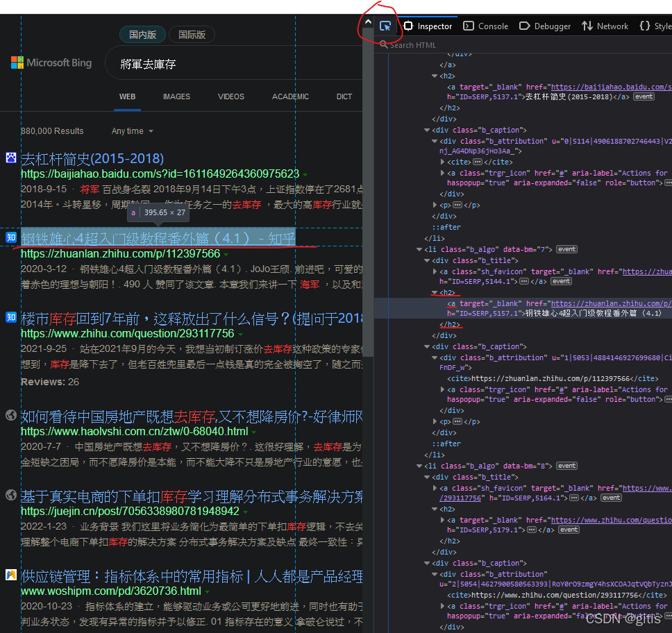The image size is (672, 633).
Task: Select the highlighted zhuanlan.zhihu.com anchor line
Action: coord(523,309)
